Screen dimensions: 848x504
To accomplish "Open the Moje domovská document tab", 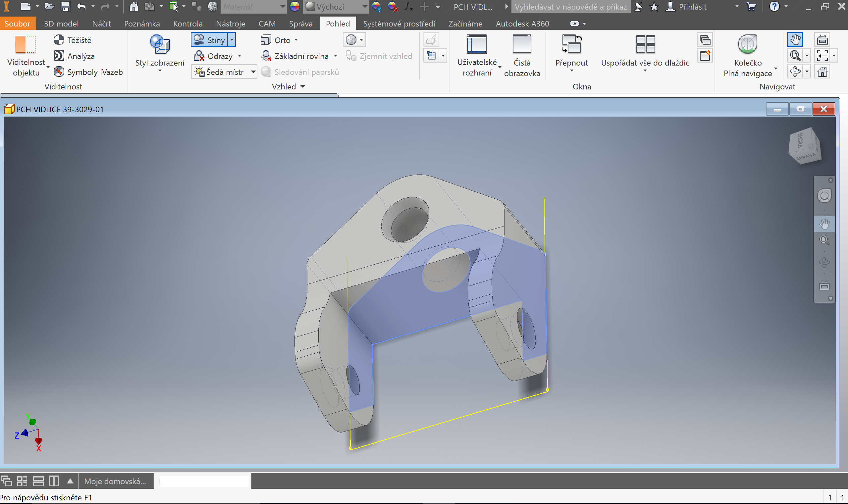I will tap(115, 481).
